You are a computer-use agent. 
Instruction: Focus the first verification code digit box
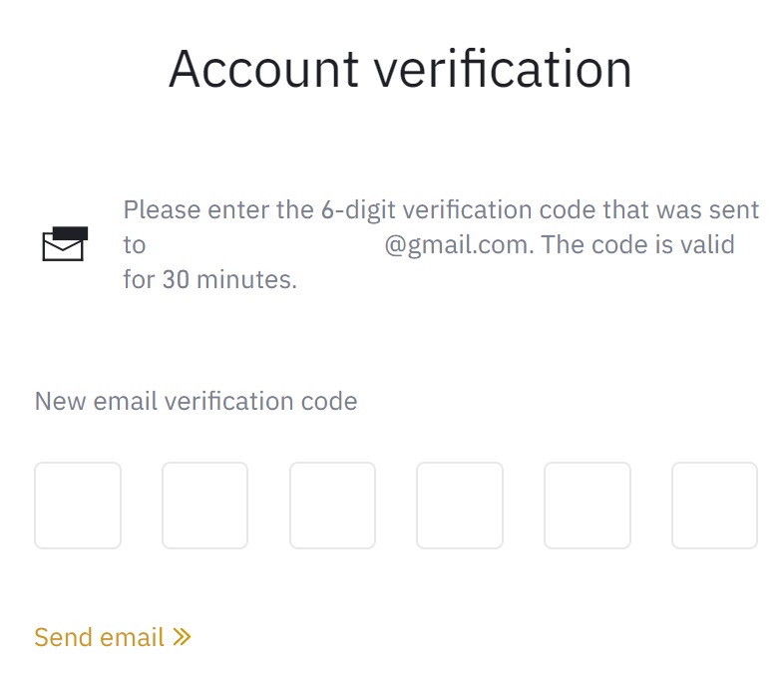78,506
